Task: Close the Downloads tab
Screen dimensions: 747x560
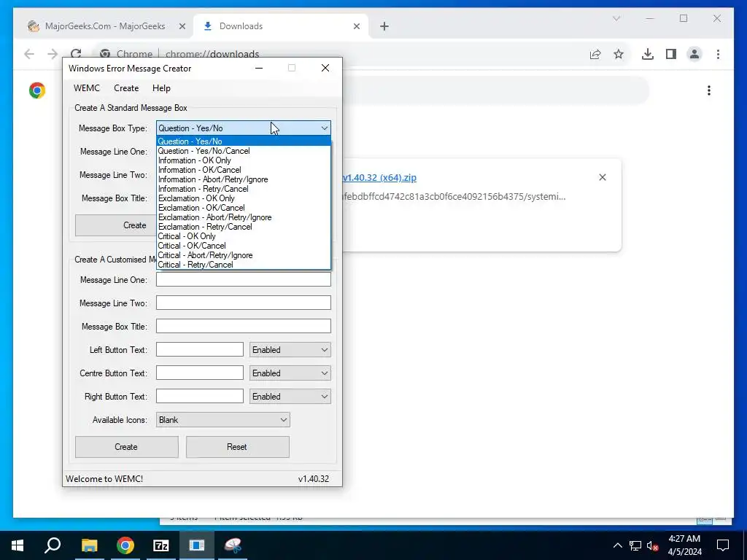Action: tap(356, 27)
